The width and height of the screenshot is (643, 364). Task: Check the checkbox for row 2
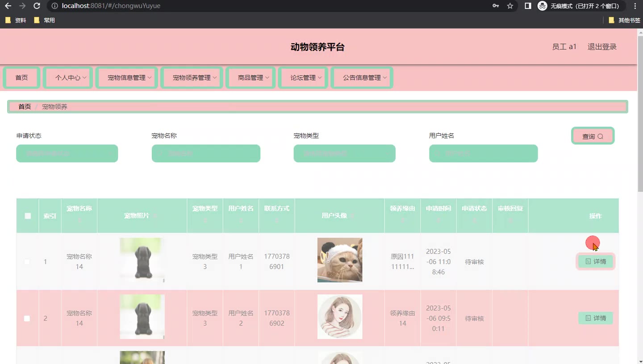[x=27, y=318]
